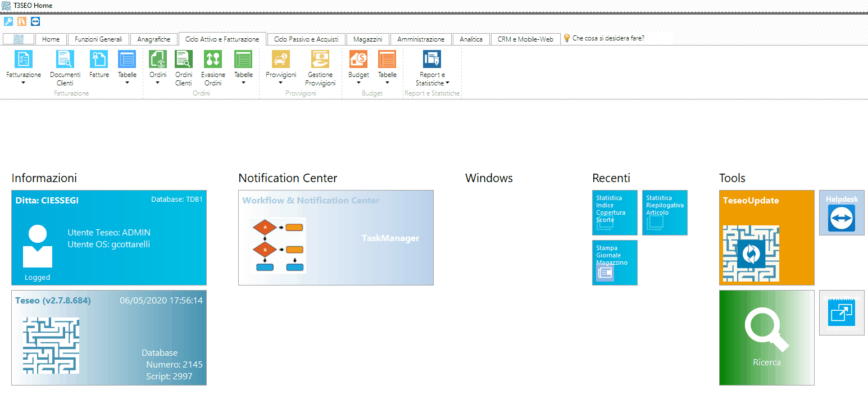
Task: Click the orange books icon in quick access bar
Action: pyautogui.click(x=22, y=21)
